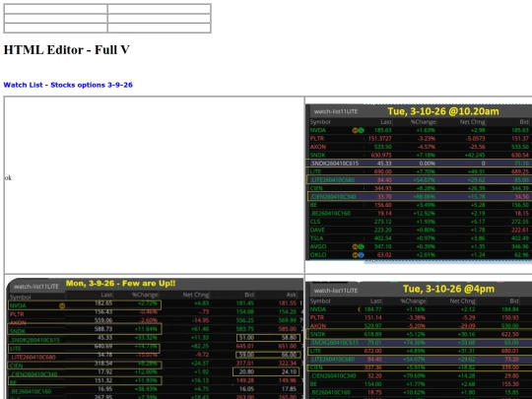
Task: Click the watch-list11LITE tab in the 4pm screenshot
Action: tap(336, 291)
